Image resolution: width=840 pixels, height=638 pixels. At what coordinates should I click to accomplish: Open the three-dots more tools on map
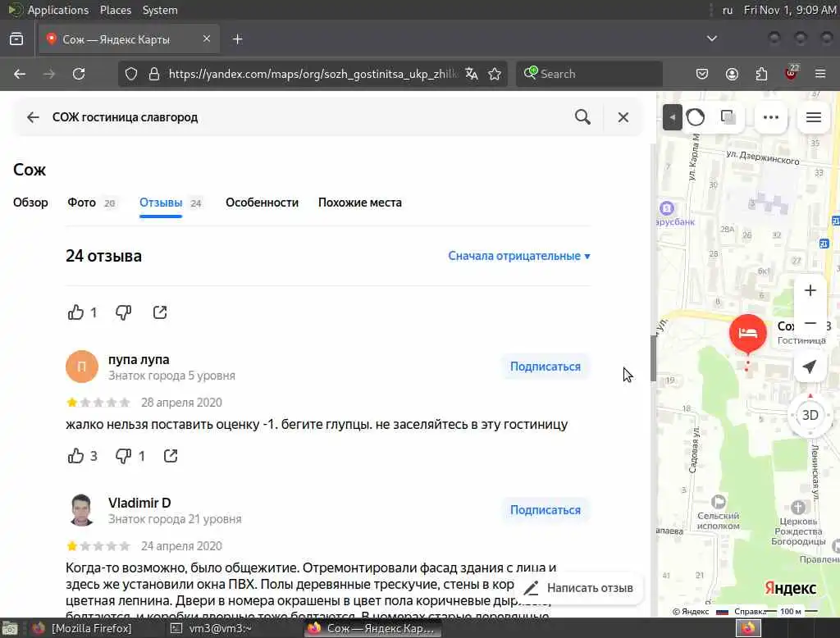[x=771, y=117]
